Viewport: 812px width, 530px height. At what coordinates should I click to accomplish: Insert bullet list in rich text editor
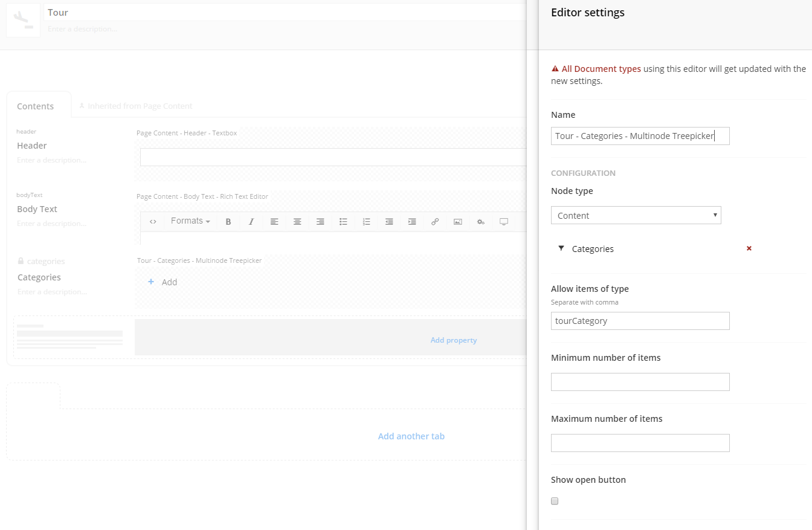[343, 222]
